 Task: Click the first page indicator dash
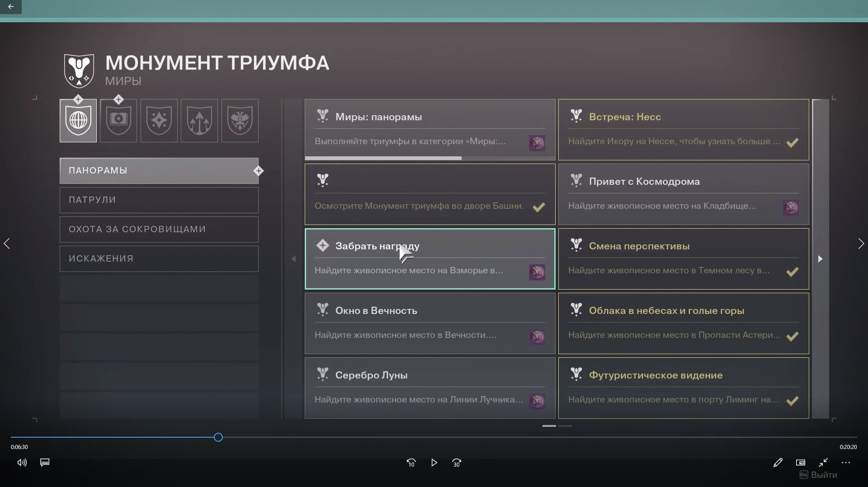point(549,426)
